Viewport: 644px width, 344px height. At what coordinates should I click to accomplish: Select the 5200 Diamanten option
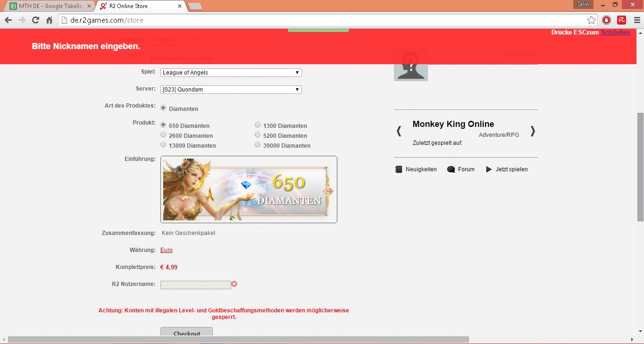(258, 135)
